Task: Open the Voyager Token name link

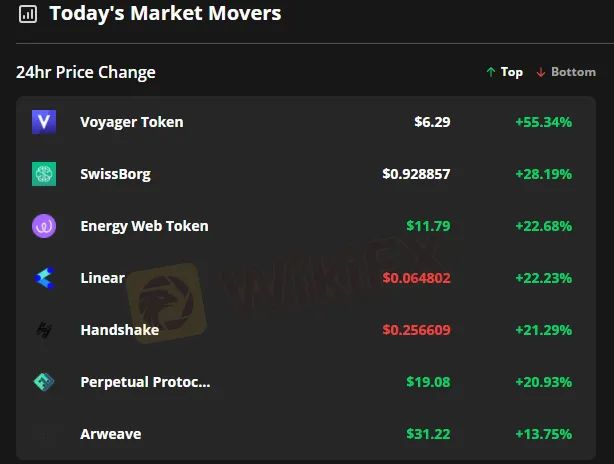Action: [132, 122]
